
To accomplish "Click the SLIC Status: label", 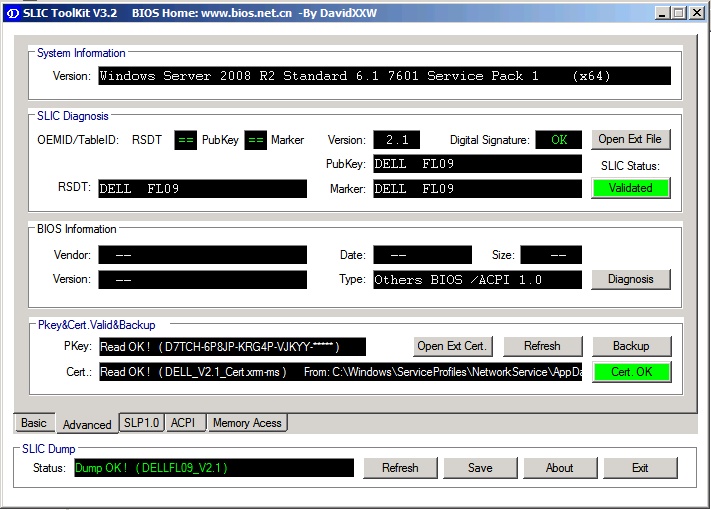I will coord(630,166).
